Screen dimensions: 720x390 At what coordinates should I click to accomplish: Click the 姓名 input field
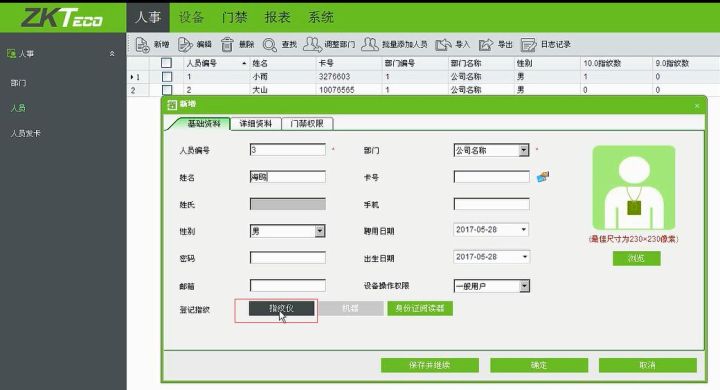tap(287, 177)
